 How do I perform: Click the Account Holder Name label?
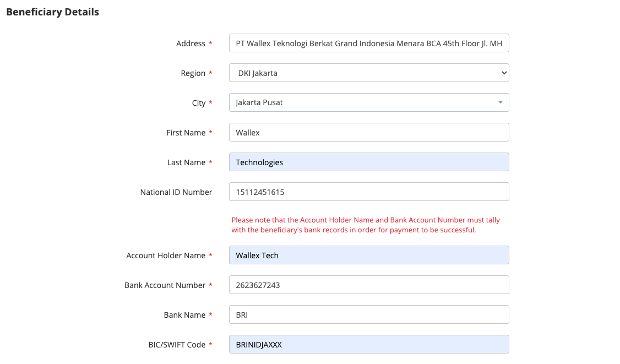point(166,256)
